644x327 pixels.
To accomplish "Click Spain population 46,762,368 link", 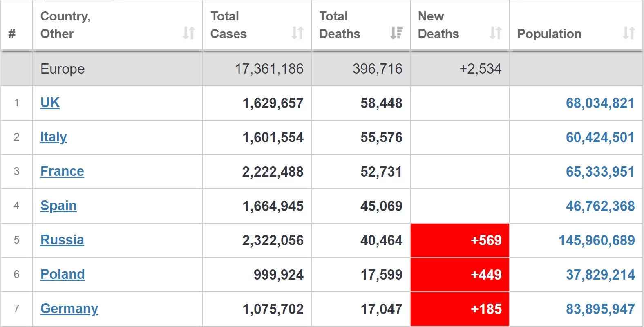I will click(x=600, y=206).
